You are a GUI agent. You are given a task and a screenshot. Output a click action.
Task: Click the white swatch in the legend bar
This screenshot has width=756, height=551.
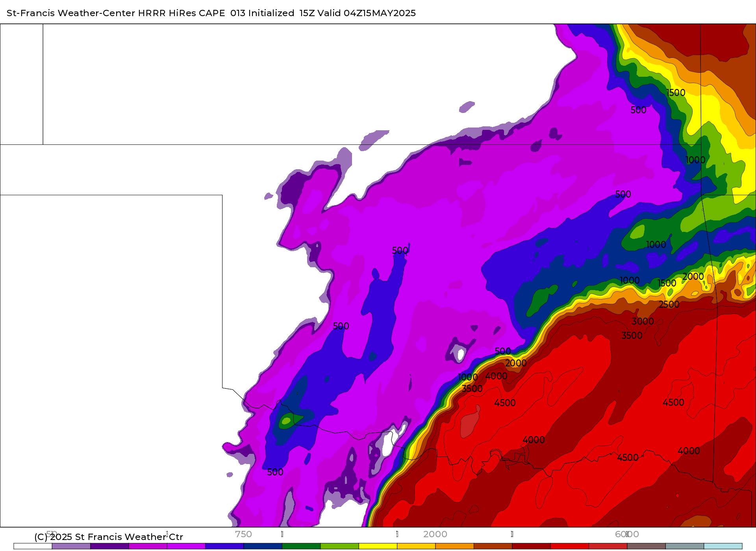pyautogui.click(x=33, y=546)
